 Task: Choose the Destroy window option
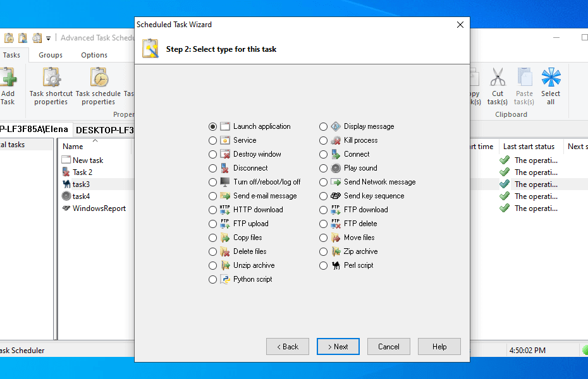coord(212,154)
